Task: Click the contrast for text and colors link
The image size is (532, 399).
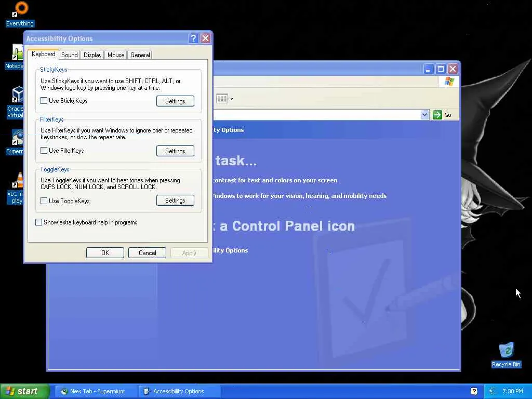Action: (x=275, y=180)
